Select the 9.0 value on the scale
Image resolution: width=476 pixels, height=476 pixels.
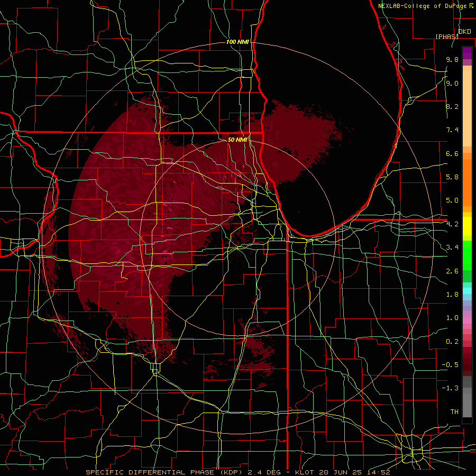pos(452,84)
